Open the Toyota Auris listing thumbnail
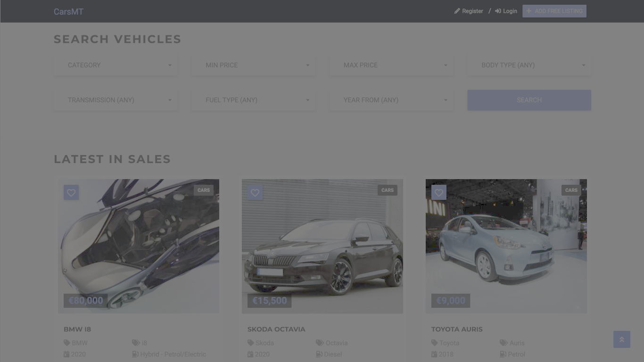The image size is (644, 362). coord(506,246)
